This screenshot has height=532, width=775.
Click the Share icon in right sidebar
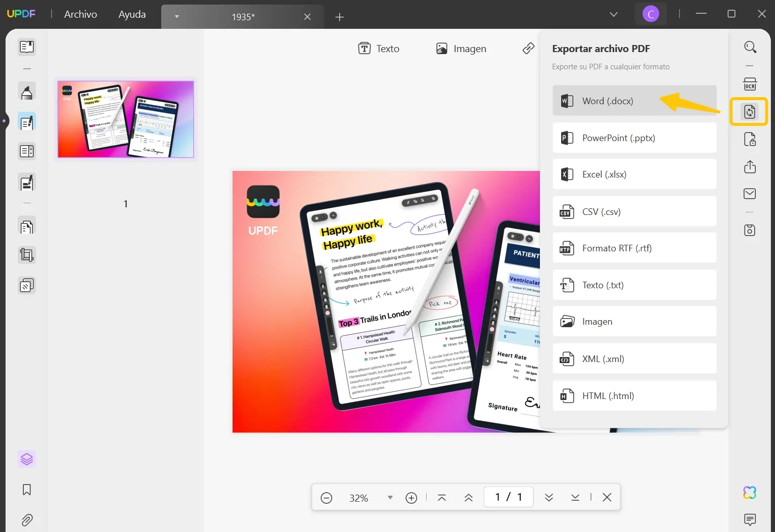click(x=750, y=167)
